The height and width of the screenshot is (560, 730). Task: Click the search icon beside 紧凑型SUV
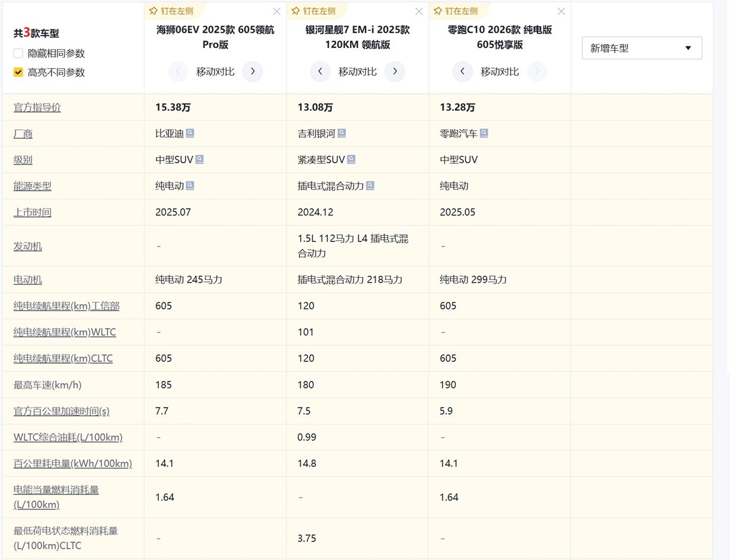tap(351, 159)
